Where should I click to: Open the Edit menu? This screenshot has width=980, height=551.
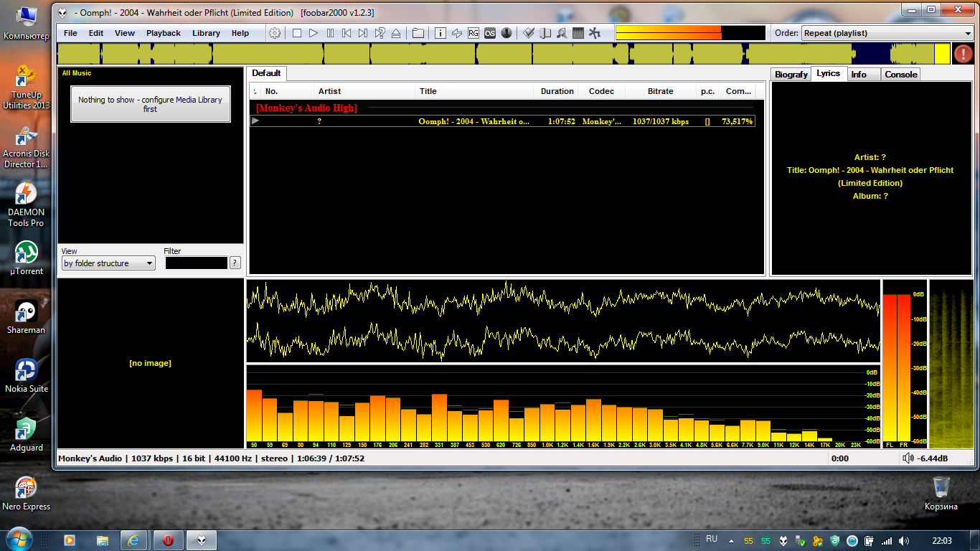pos(96,33)
